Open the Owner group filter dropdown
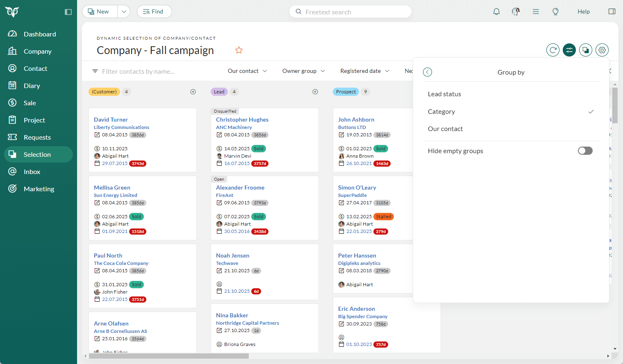 click(x=303, y=71)
